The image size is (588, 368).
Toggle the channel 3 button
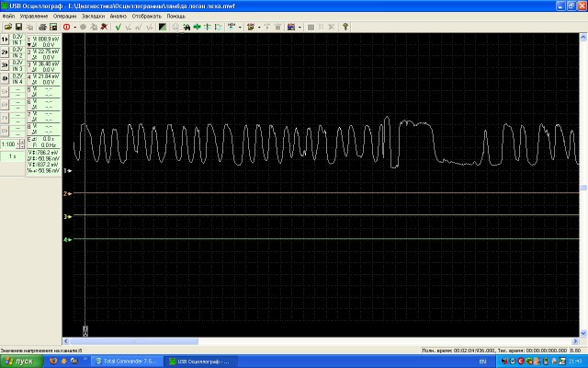5,65
